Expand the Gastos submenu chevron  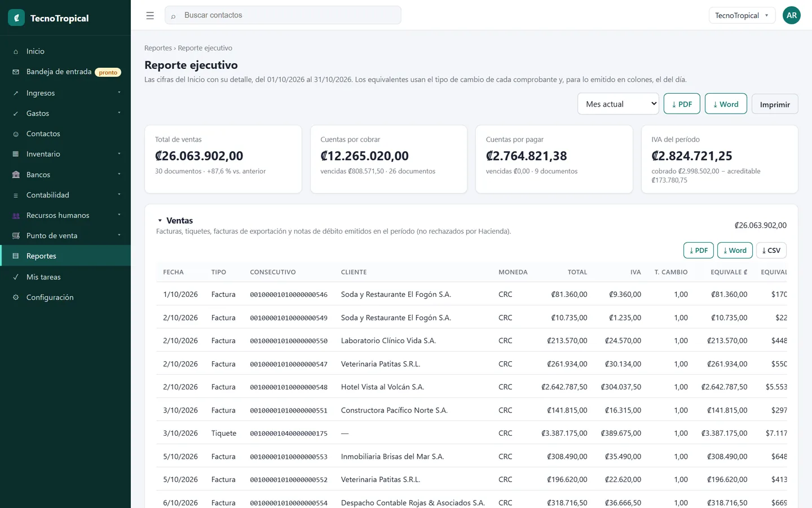pos(119,113)
